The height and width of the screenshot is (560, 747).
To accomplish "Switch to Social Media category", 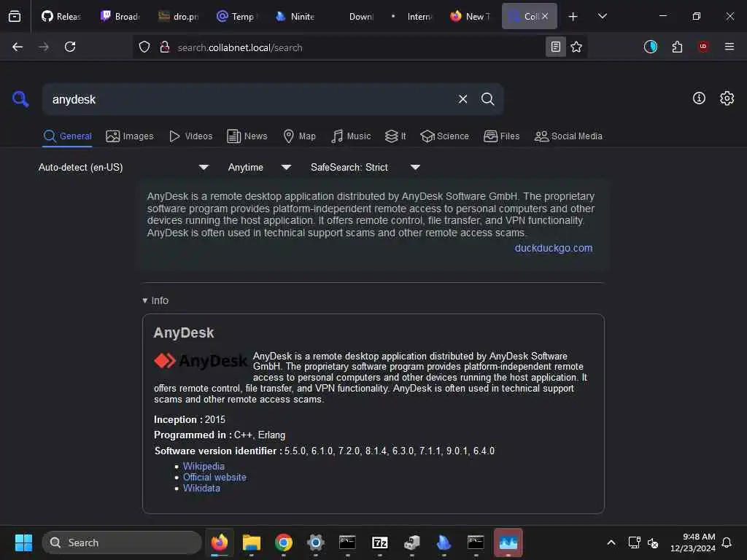I will [x=568, y=136].
